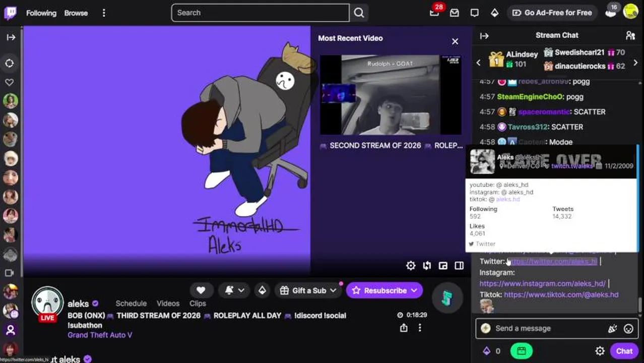This screenshot has width=644, height=363.
Task: Open the twitch.tv/aleks link in Twitter card
Action: point(571,166)
